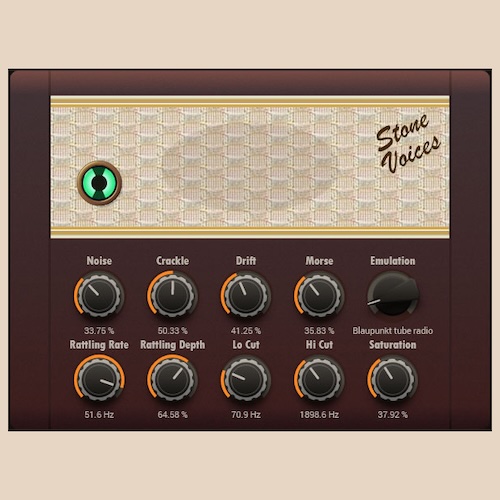
Task: Click the Morse label
Action: point(319,261)
